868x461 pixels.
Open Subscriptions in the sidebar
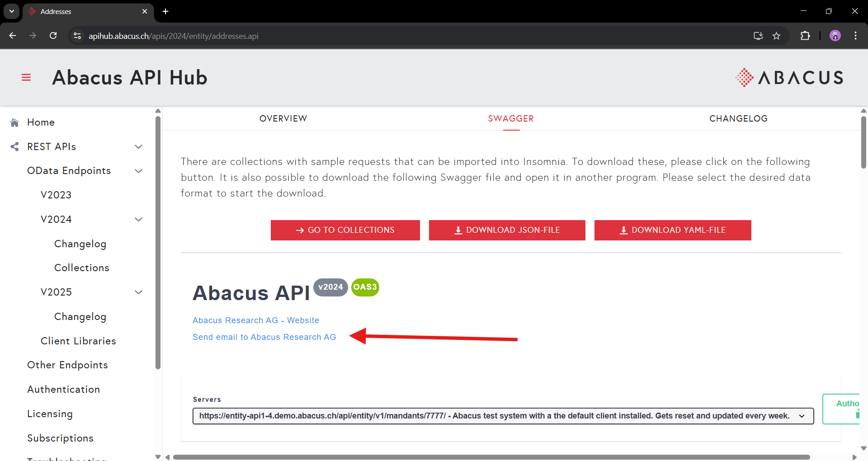click(x=60, y=438)
